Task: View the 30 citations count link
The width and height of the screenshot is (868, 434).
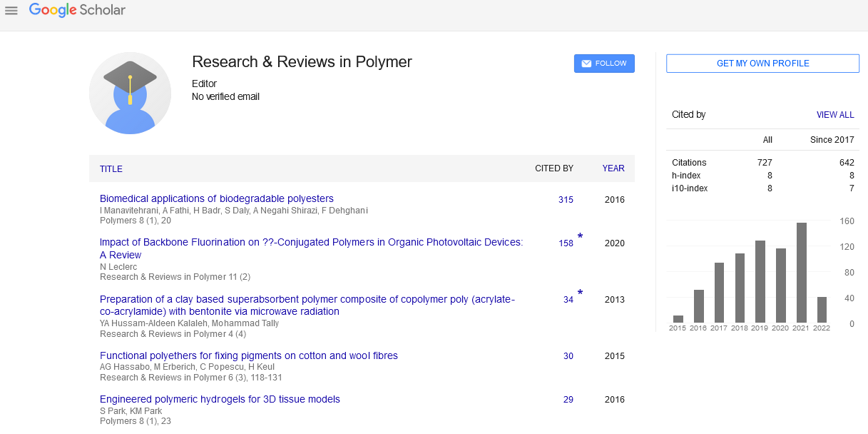Action: point(568,356)
